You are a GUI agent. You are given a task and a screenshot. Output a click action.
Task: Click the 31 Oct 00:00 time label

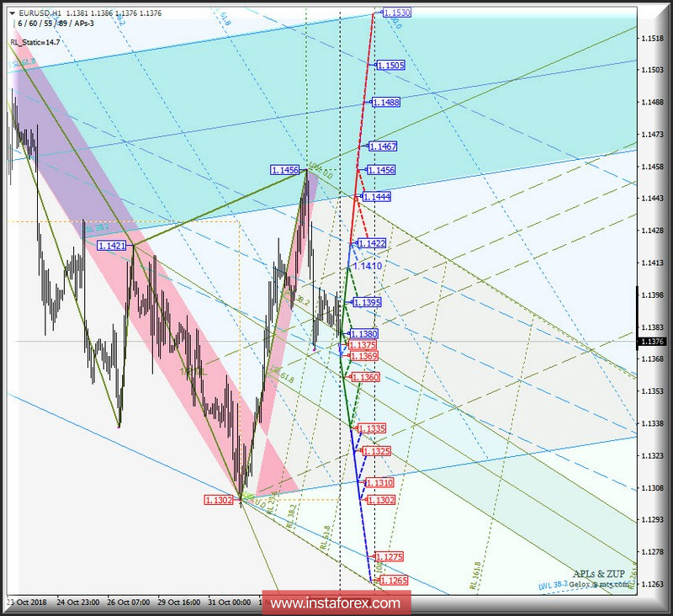pos(229,603)
